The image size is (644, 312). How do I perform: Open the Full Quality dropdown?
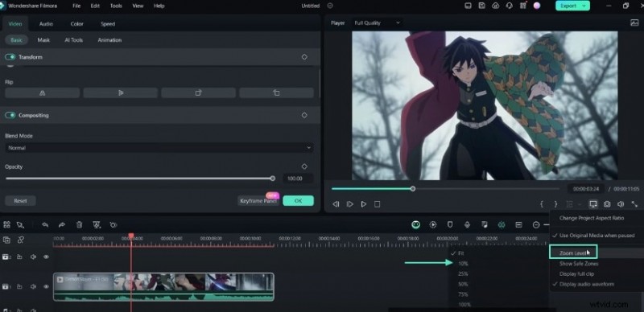[377, 23]
